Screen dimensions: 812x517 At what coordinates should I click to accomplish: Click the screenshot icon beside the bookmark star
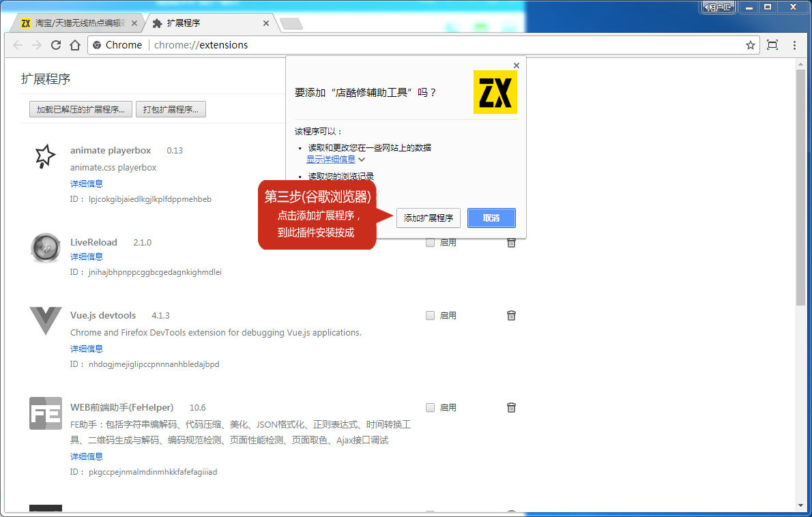pos(772,45)
